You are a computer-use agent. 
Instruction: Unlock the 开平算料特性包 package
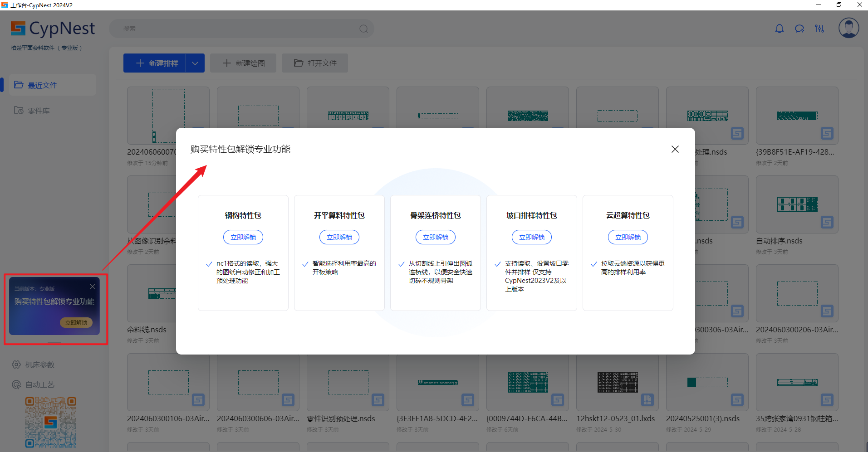[339, 237]
